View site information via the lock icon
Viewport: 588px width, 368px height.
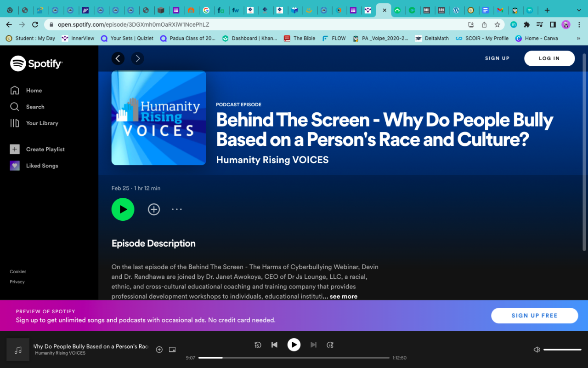pos(51,24)
